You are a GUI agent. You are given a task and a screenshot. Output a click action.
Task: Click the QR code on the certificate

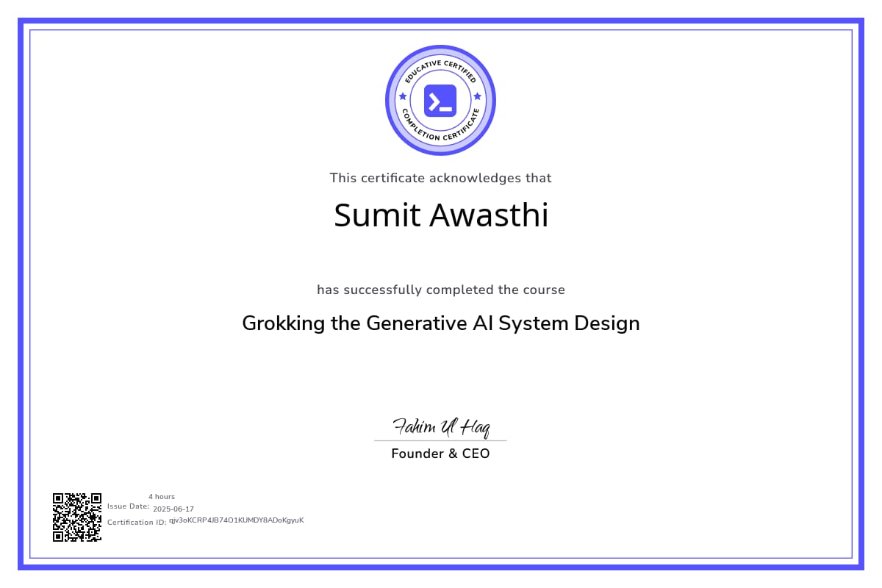pyautogui.click(x=77, y=517)
